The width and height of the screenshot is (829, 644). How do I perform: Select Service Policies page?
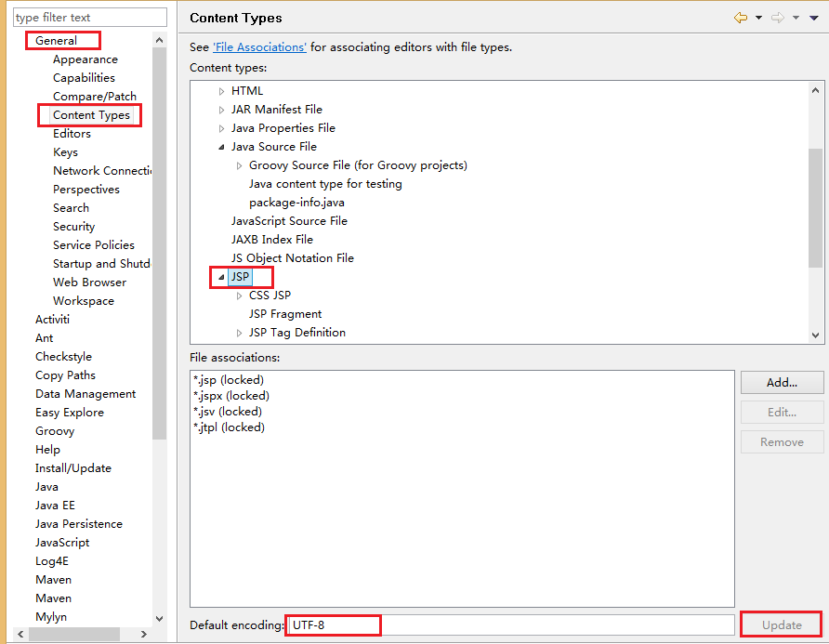94,244
